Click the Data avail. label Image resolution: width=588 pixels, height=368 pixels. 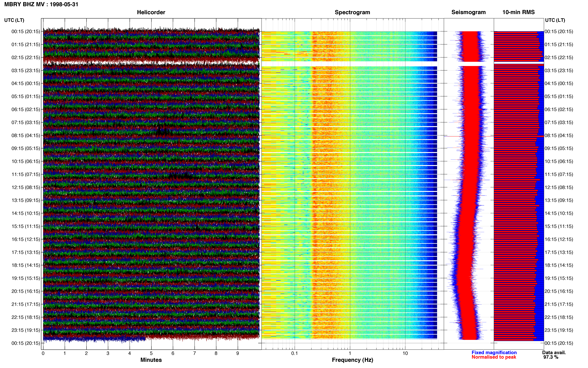click(x=554, y=352)
